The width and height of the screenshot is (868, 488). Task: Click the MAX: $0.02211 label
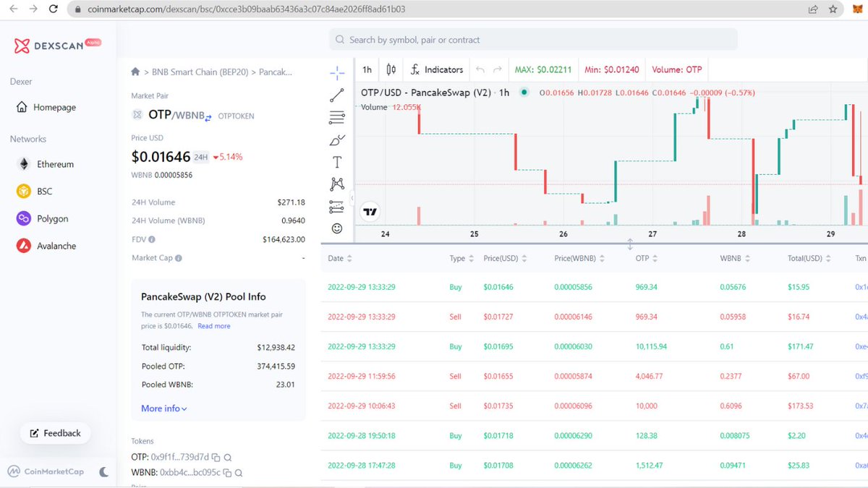click(x=543, y=69)
